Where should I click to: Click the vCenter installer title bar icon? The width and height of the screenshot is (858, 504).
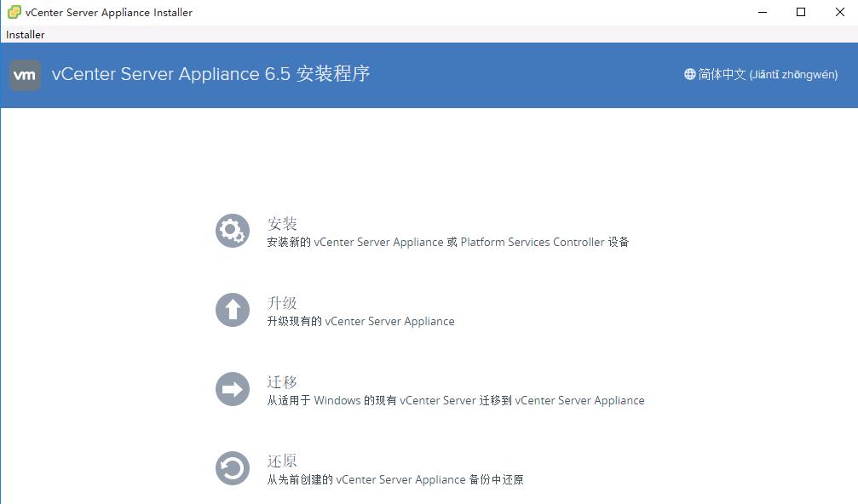(x=14, y=12)
